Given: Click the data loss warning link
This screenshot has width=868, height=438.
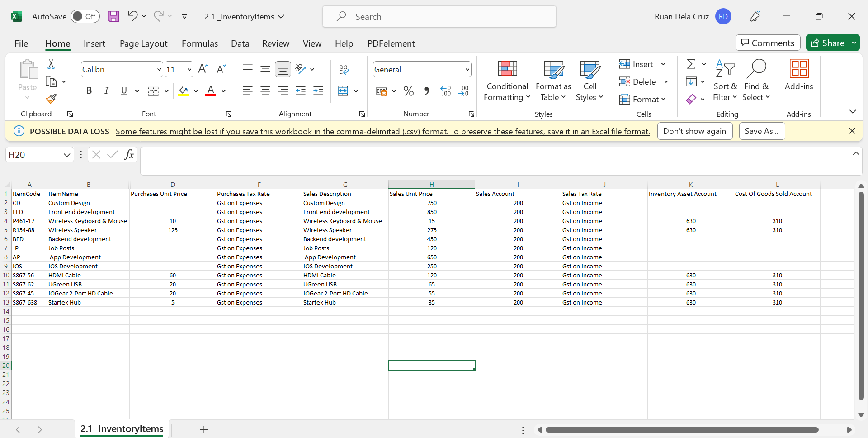Looking at the screenshot, I should (x=383, y=132).
